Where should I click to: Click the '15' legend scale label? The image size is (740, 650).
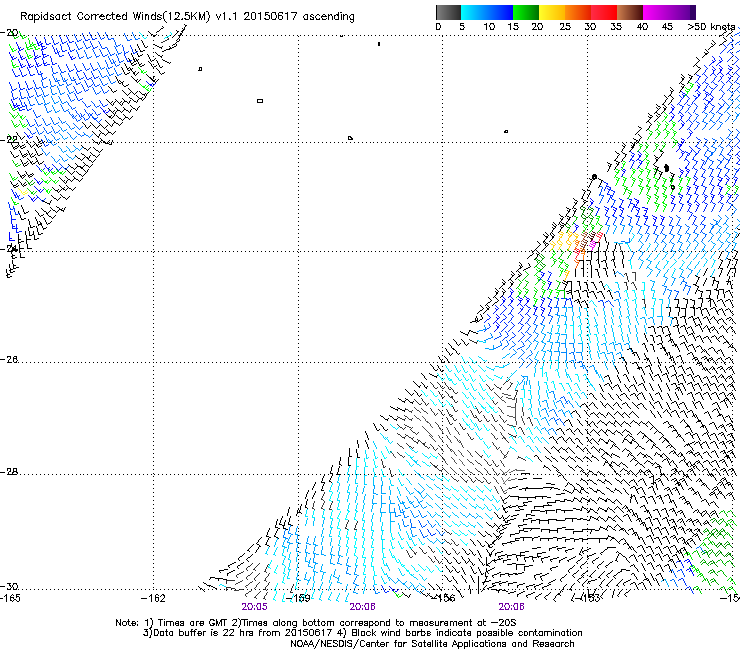[513, 27]
